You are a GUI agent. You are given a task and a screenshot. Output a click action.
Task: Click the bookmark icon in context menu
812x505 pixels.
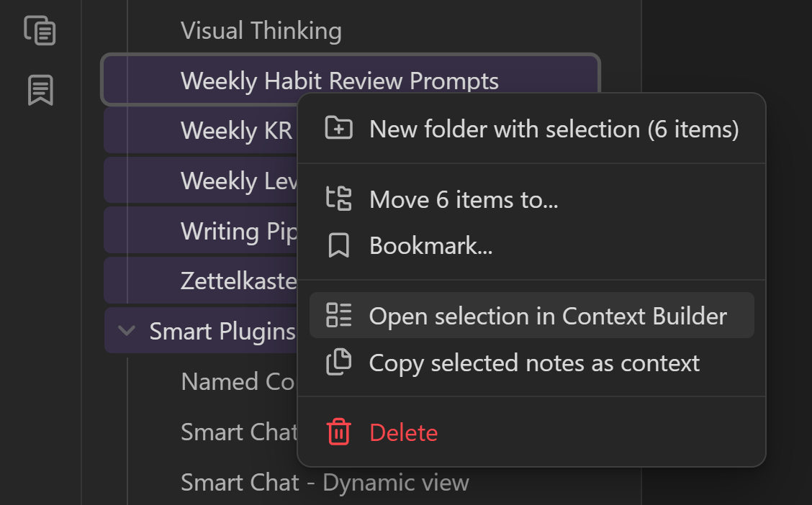(x=338, y=245)
